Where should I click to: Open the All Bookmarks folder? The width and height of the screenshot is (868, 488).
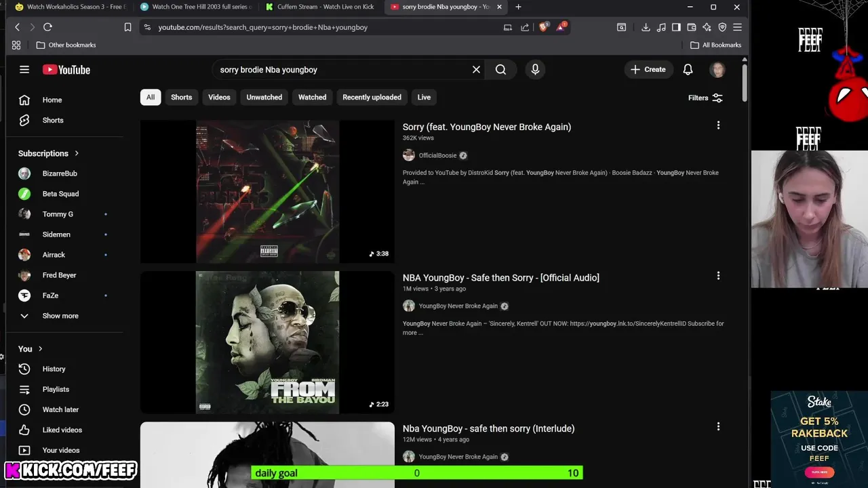click(x=715, y=45)
